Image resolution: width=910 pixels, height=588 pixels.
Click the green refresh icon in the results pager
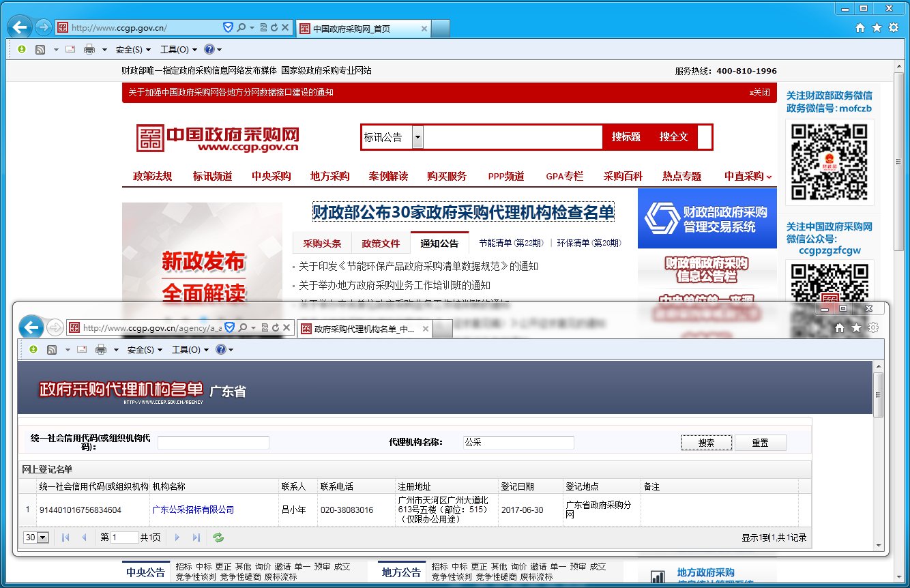click(218, 538)
